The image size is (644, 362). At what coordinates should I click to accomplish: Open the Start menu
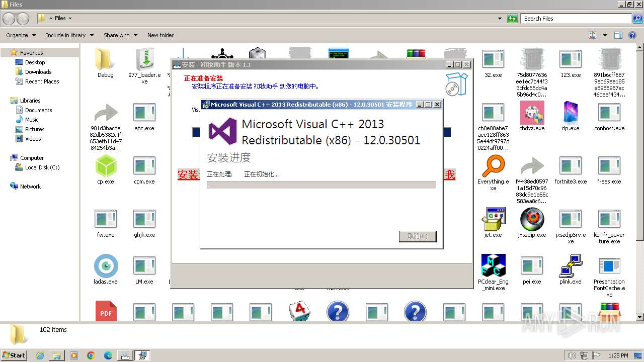(x=14, y=355)
